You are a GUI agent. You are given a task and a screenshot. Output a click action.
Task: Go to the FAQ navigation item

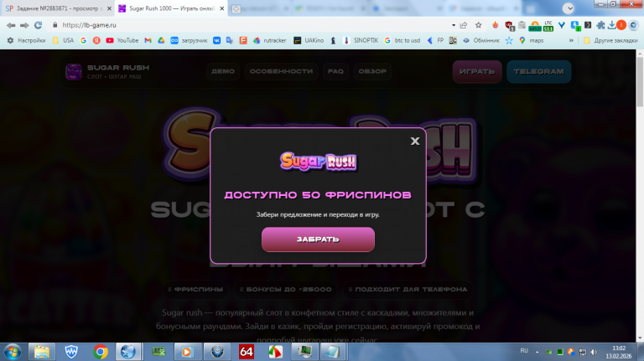point(335,71)
